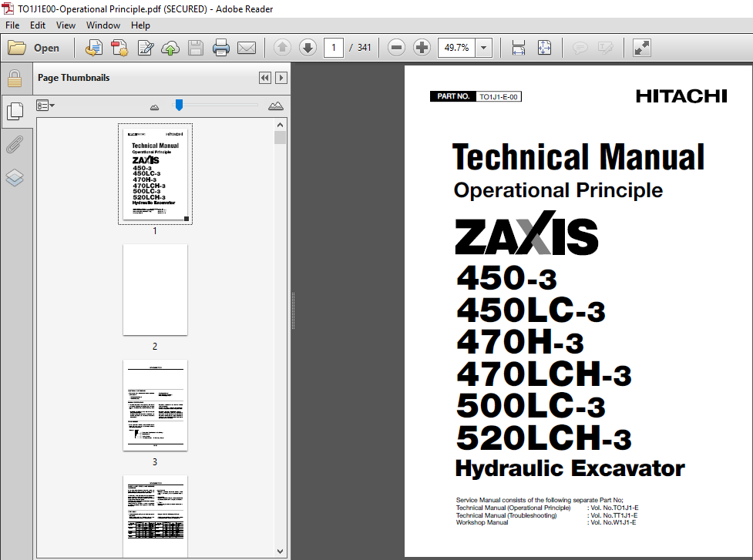
Task: Click thumbnails scrollbar down arrow
Action: click(x=281, y=552)
